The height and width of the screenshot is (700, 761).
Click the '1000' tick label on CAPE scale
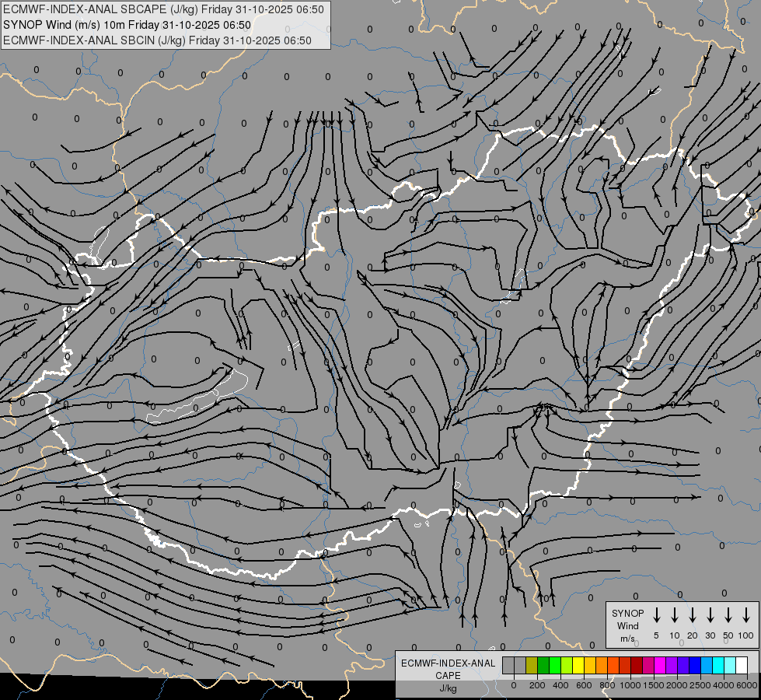pos(630,685)
